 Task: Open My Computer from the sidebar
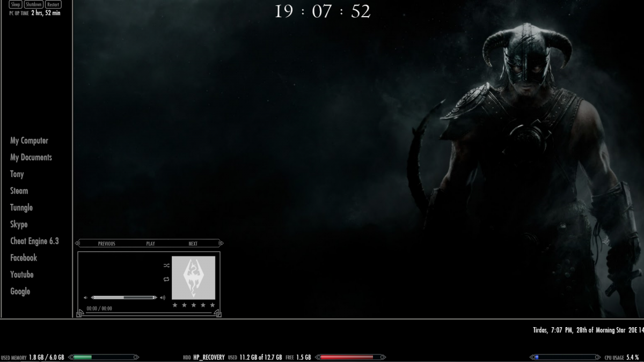tap(29, 141)
